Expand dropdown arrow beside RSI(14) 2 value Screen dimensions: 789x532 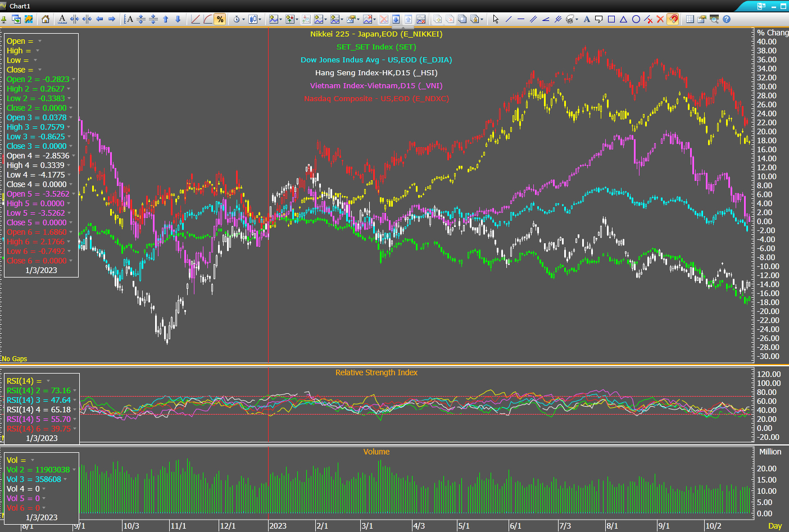pos(75,390)
